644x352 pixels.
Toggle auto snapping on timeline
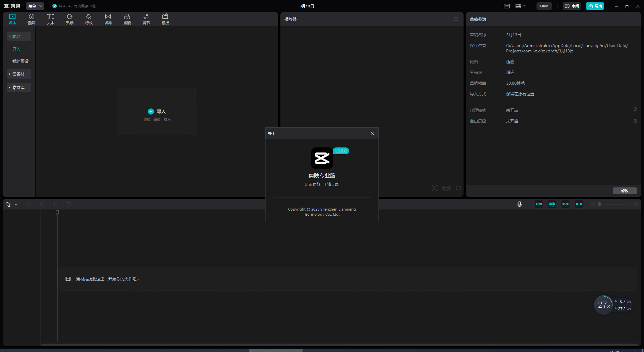(x=552, y=204)
